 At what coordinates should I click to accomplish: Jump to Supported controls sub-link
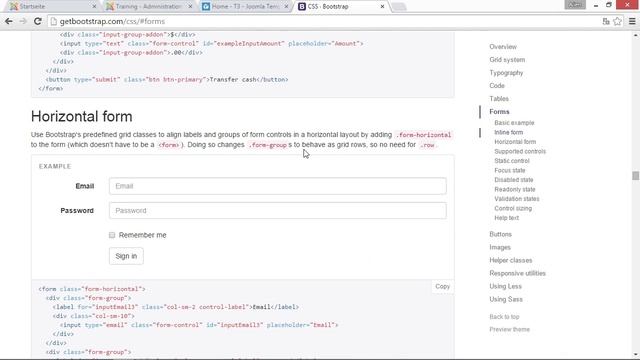pyautogui.click(x=520, y=151)
